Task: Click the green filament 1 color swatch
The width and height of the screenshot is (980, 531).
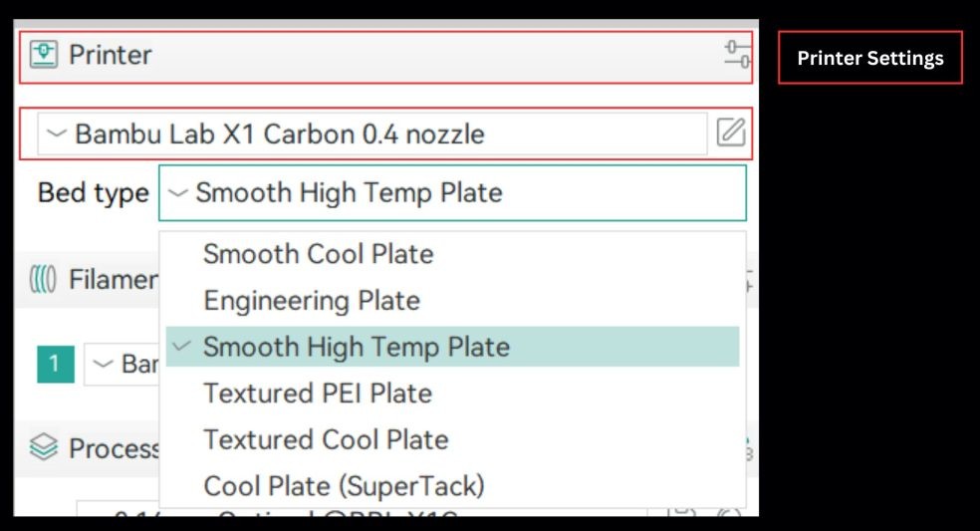Action: pyautogui.click(x=55, y=365)
